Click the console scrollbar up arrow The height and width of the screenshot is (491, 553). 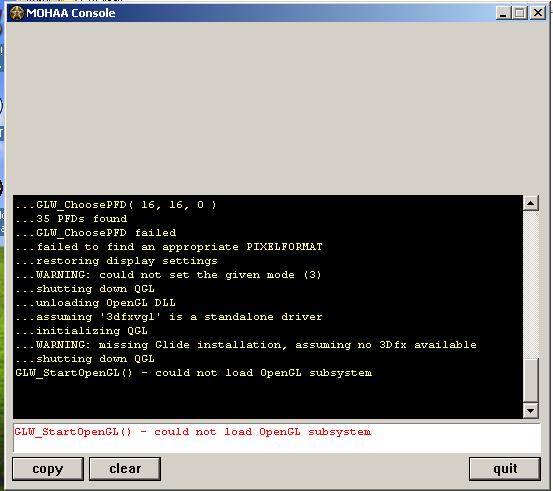(531, 204)
